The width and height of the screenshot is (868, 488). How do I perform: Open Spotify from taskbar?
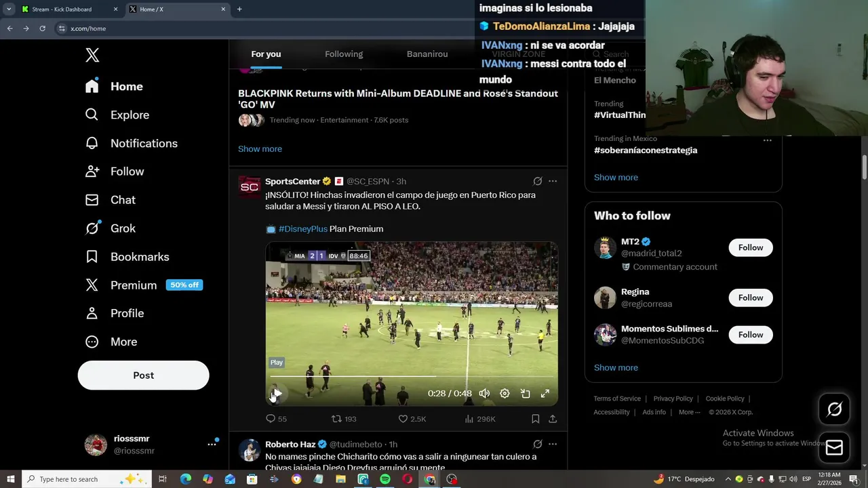pos(385,479)
